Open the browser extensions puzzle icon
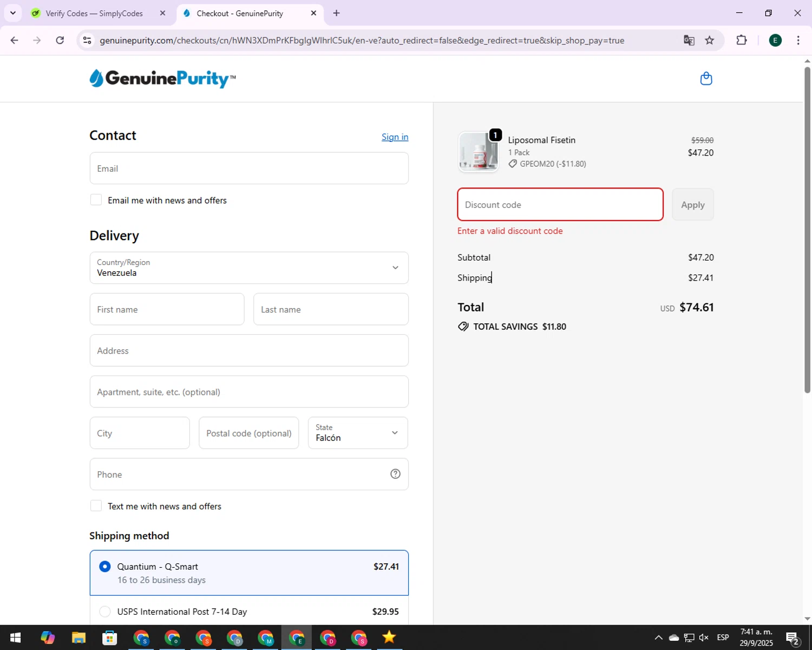Screen dimensions: 812x650 [x=742, y=40]
